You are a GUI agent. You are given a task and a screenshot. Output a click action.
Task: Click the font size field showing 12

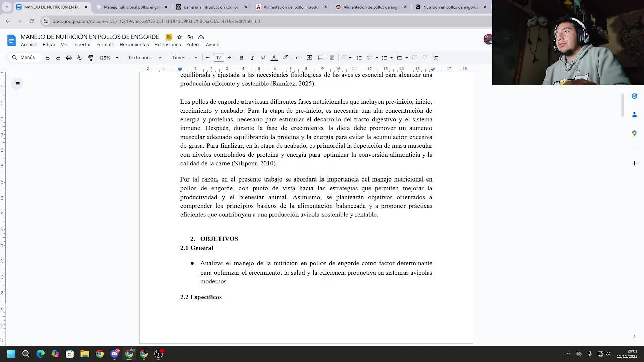click(218, 58)
